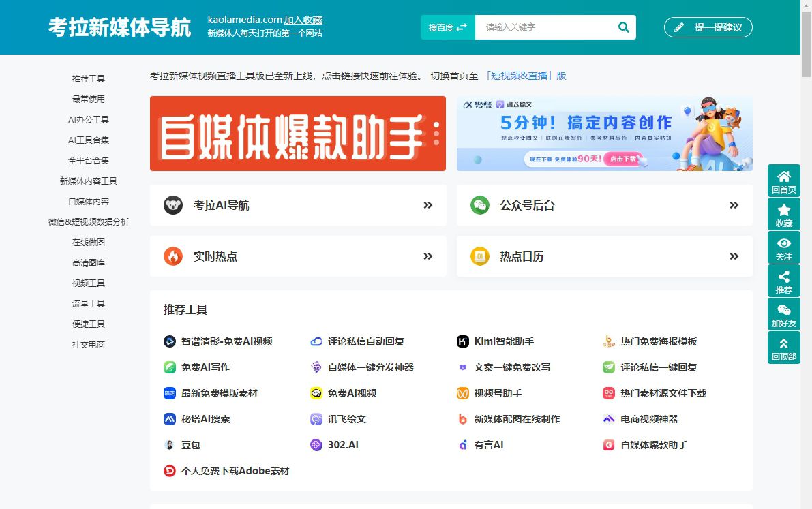Open 自媒体内容 in the left menu

(x=89, y=202)
